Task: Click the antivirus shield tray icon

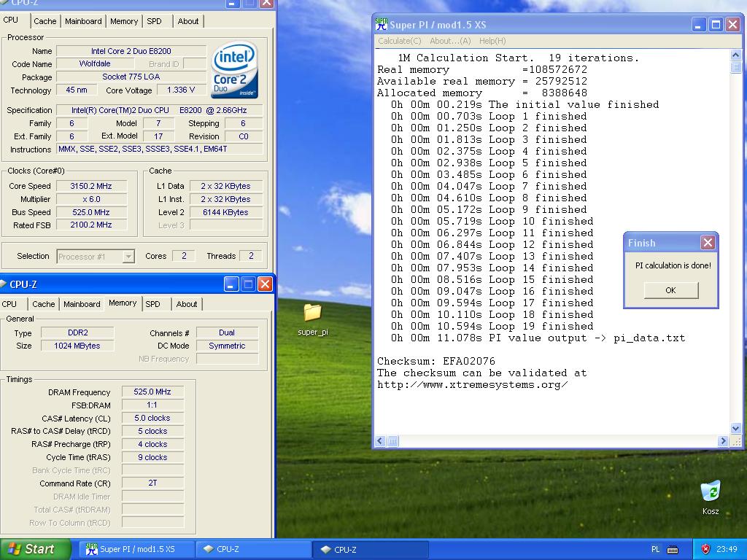Action: 705,549
